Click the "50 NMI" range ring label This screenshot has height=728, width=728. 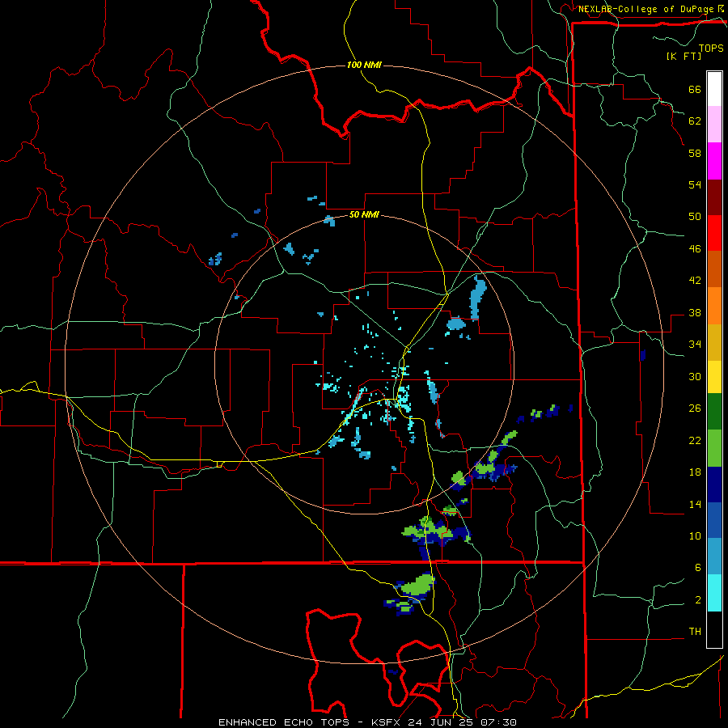(x=364, y=214)
